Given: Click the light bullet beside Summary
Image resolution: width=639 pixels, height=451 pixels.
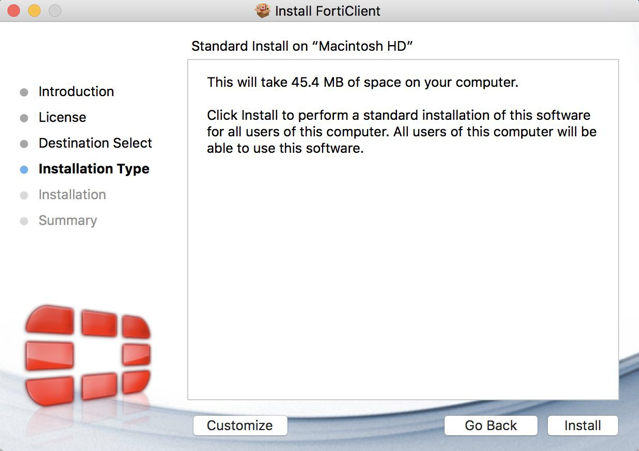Looking at the screenshot, I should pyautogui.click(x=24, y=221).
